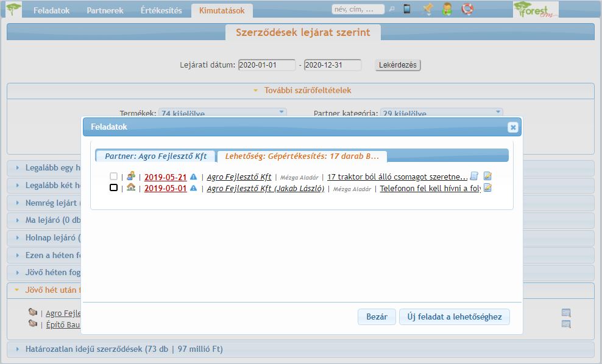Screen dimensions: 602x364
Task: Open note icon beside 17 traktor task
Action: 475,177
